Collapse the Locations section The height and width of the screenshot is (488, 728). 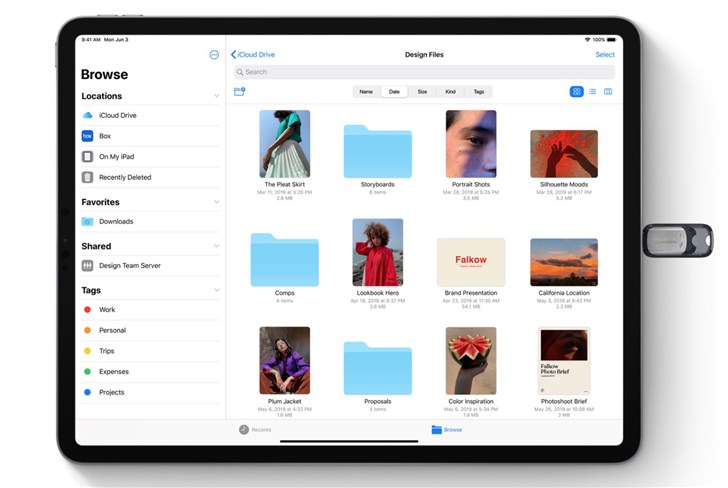coord(216,97)
